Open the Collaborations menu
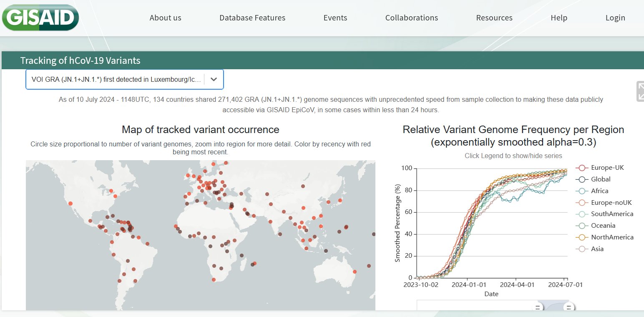This screenshot has height=317, width=644. point(411,18)
